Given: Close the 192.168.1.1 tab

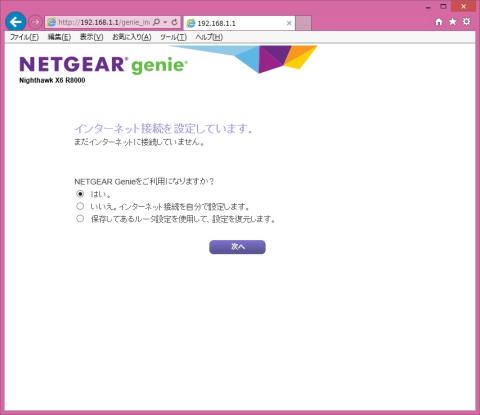Looking at the screenshot, I should point(289,23).
